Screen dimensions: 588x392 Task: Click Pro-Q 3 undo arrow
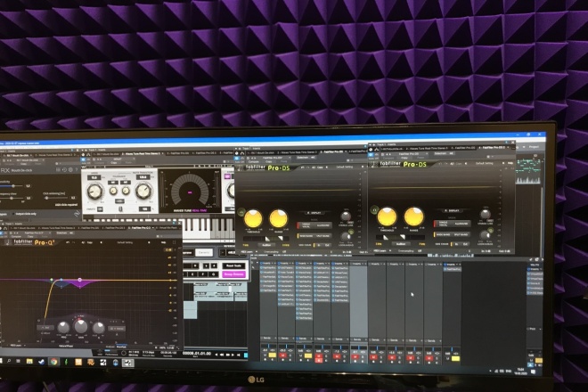click(x=68, y=242)
